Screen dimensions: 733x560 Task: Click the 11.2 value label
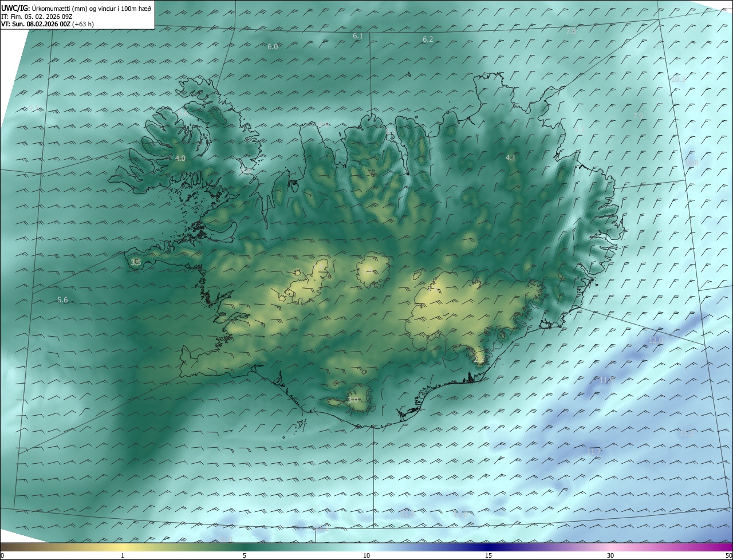687,434
